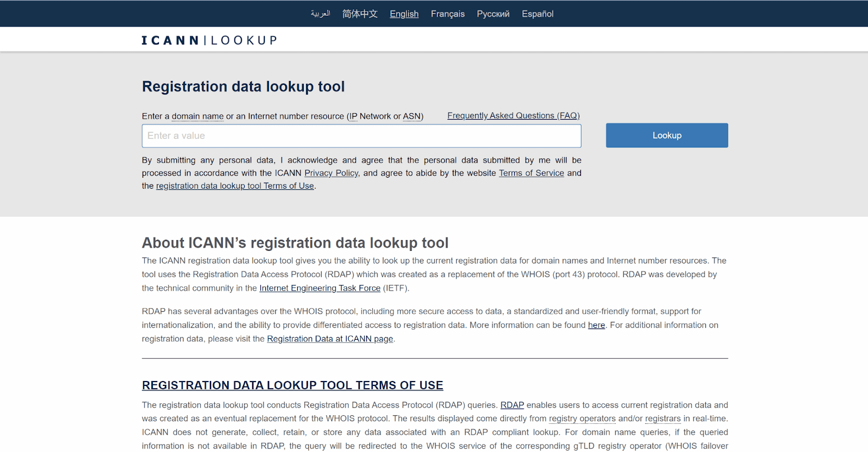This screenshot has width=868, height=452.
Task: Click the blue Lookup button
Action: [667, 135]
